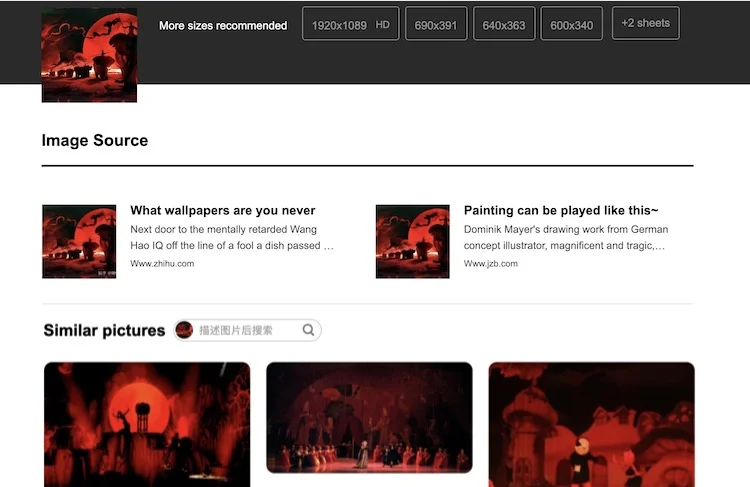
Task: Open the top-left red moon preview image
Action: tap(89, 55)
